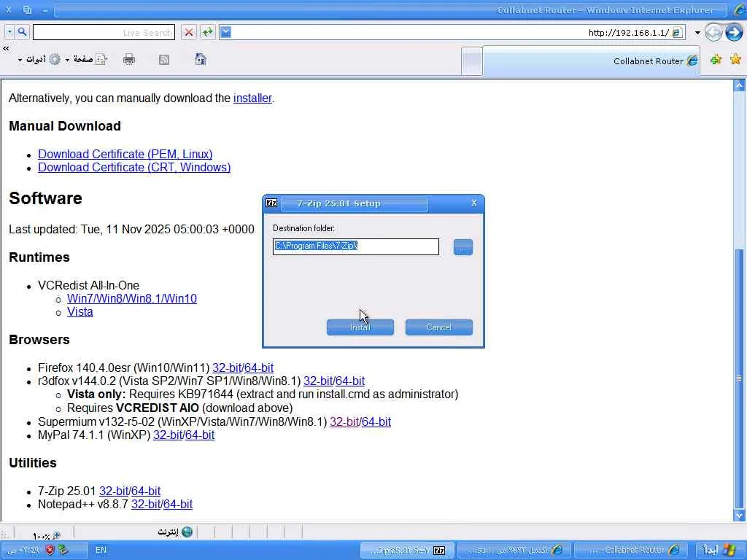Open r3dfox 64-bit download link
The image size is (747, 560).
pos(350,381)
